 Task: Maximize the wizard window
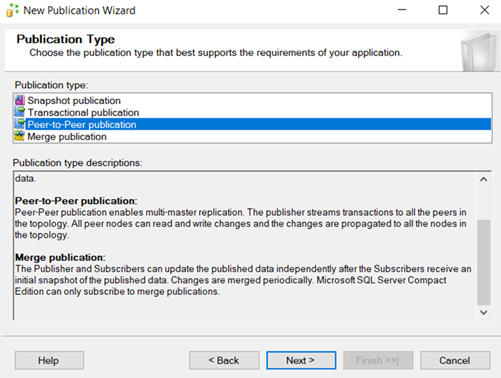tap(443, 10)
